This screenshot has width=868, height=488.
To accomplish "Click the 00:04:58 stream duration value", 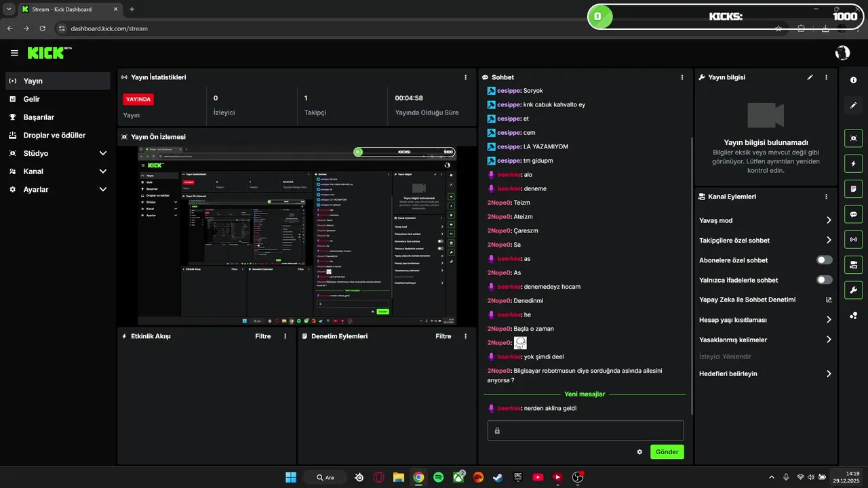I will click(409, 98).
